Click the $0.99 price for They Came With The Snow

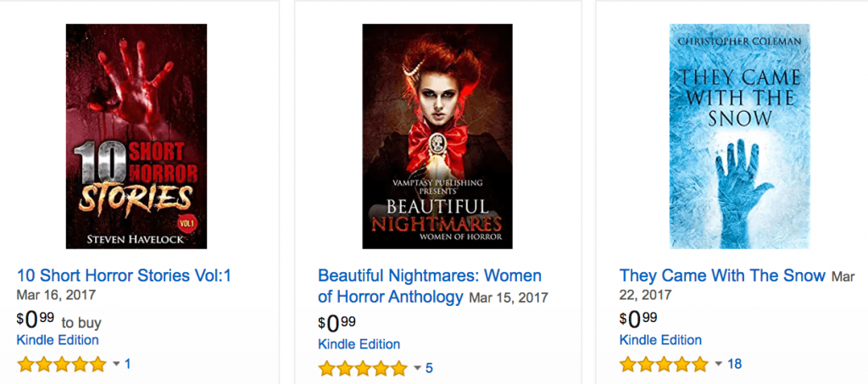(x=638, y=320)
